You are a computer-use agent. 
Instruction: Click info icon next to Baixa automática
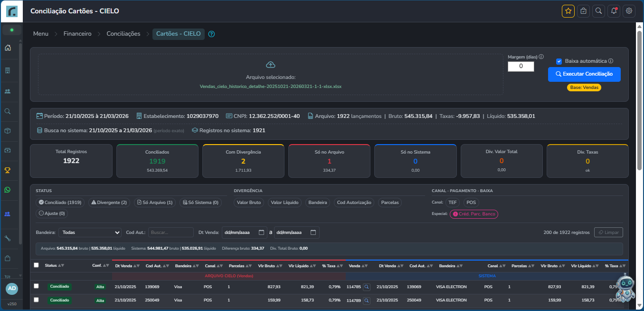pyautogui.click(x=611, y=61)
